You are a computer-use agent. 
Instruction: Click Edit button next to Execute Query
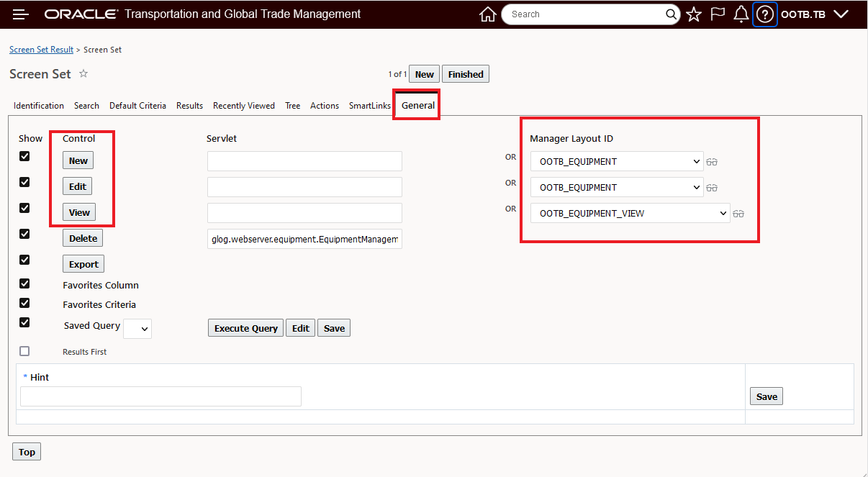tap(301, 328)
